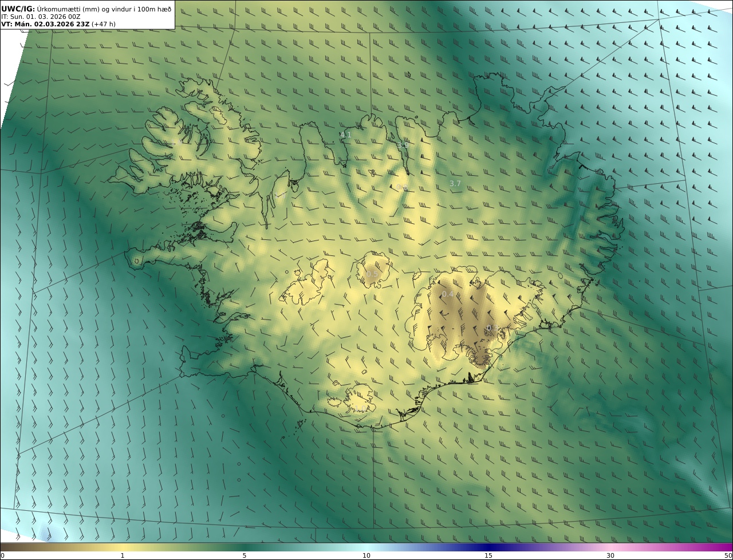Click the '10' tick label on the color scale
Image resolution: width=733 pixels, height=560 pixels.
[x=366, y=555]
